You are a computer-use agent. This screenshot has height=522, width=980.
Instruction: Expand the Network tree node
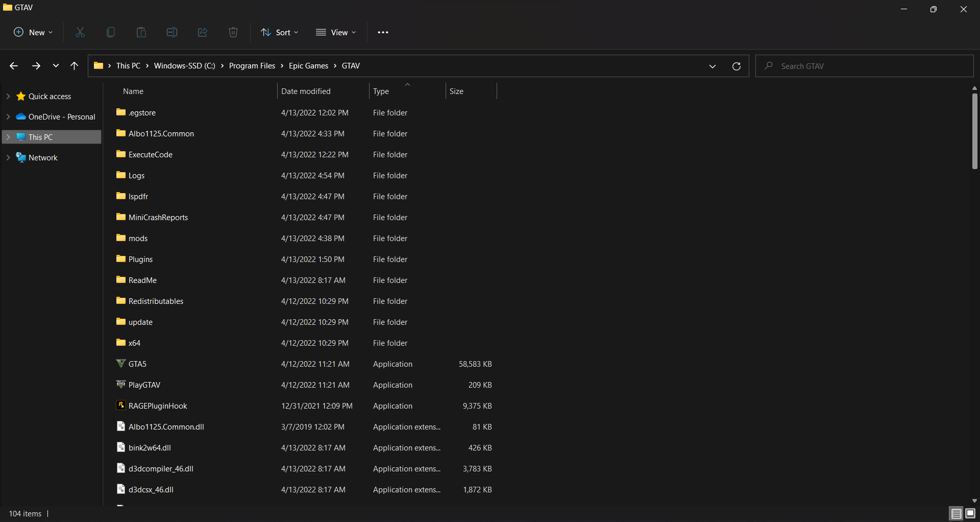8,157
